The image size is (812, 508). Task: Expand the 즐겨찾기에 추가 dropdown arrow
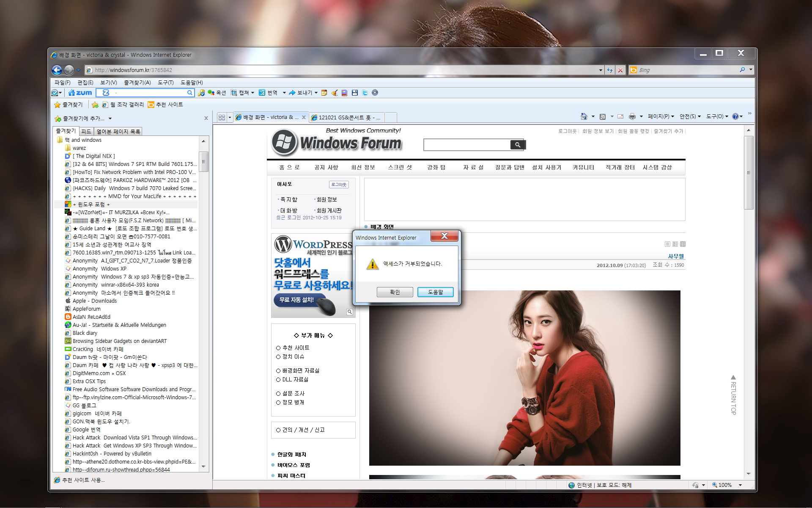coord(110,119)
